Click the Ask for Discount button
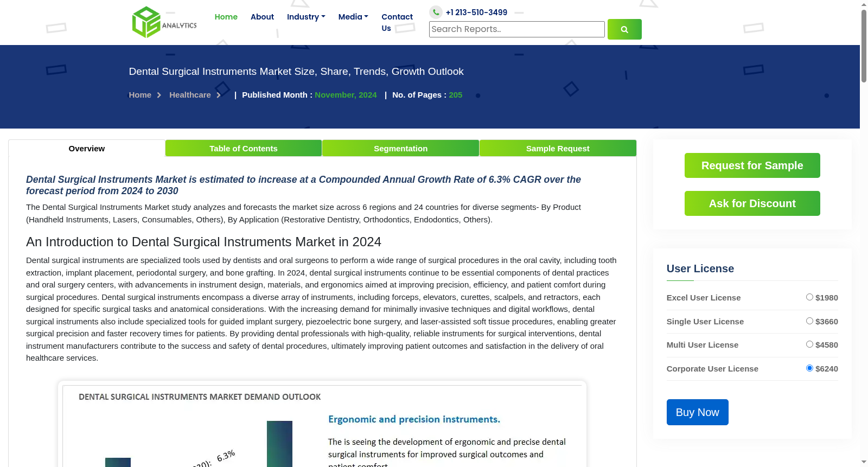The image size is (868, 467). tap(752, 203)
